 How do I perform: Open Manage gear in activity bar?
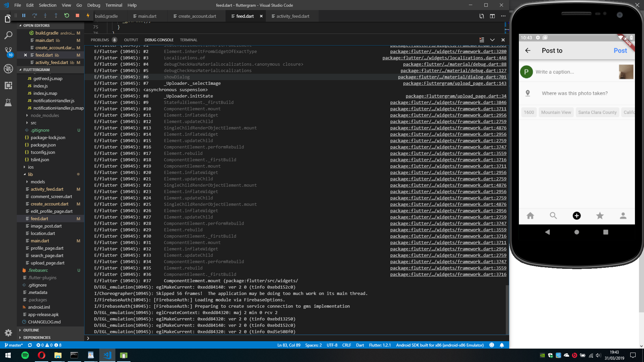8,333
